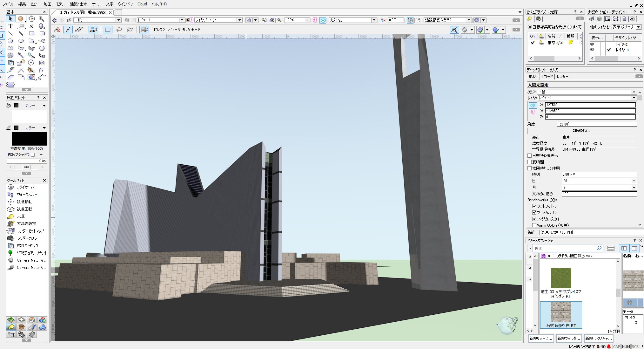The image size is (644, 349).
Task: Open the 建築・土木 menu
Action: tap(78, 4)
